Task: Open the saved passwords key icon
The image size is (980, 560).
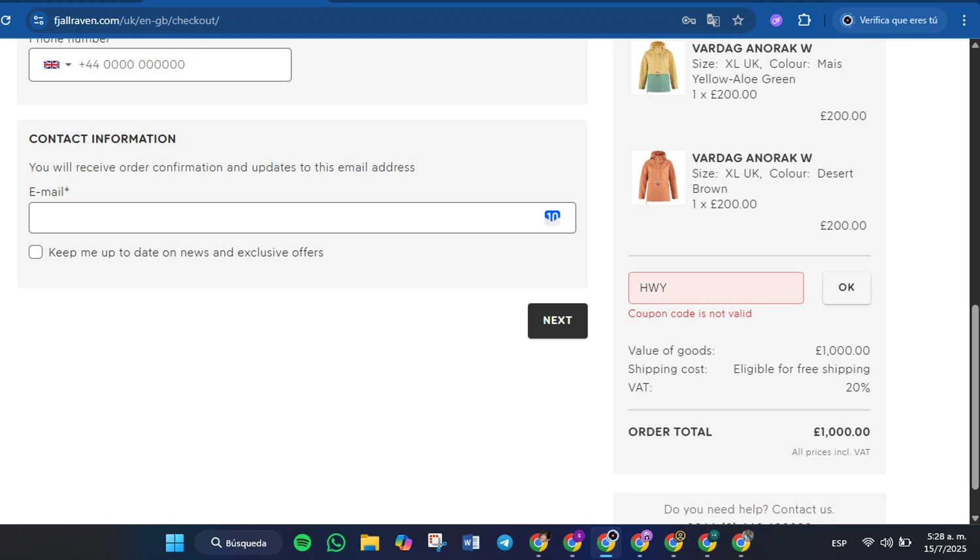Action: pos(689,20)
